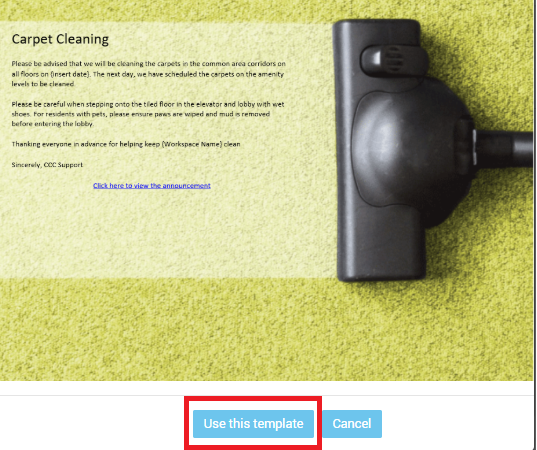Click the round dome of the vacuum head
Image resolution: width=537 pixels, height=450 pixels.
click(411, 151)
